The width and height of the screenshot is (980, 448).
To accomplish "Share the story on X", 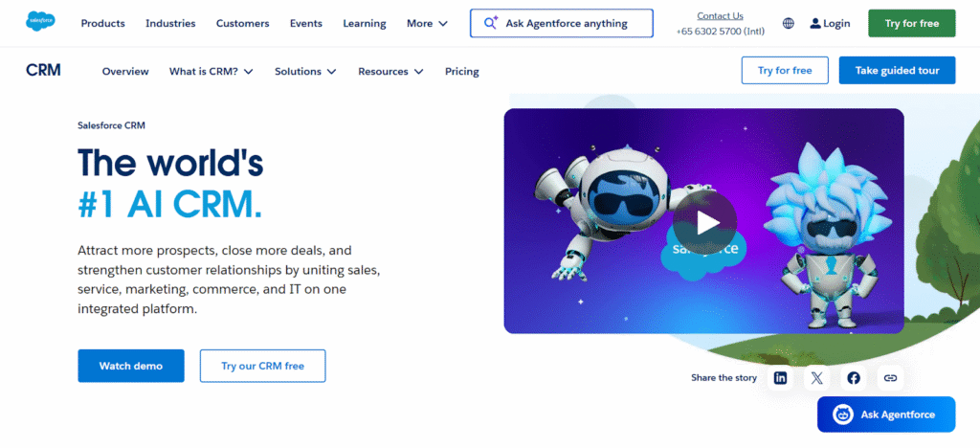I will [x=816, y=378].
